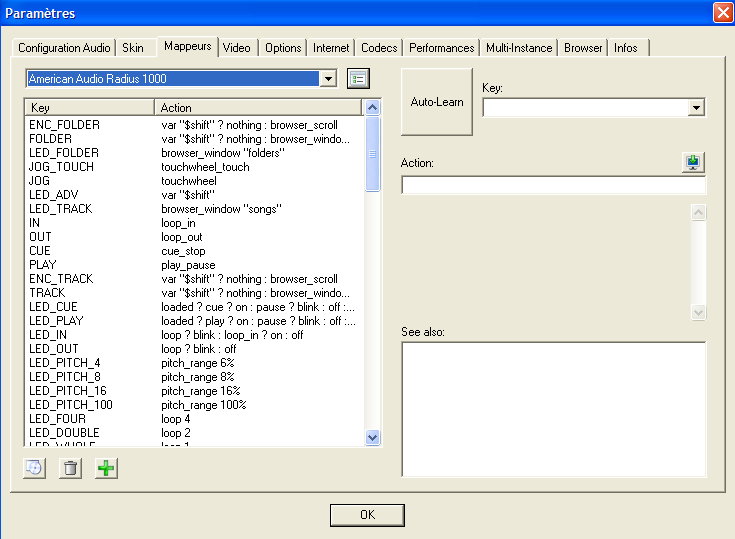735x539 pixels.
Task: Go to the Codecs tab
Action: pos(379,48)
